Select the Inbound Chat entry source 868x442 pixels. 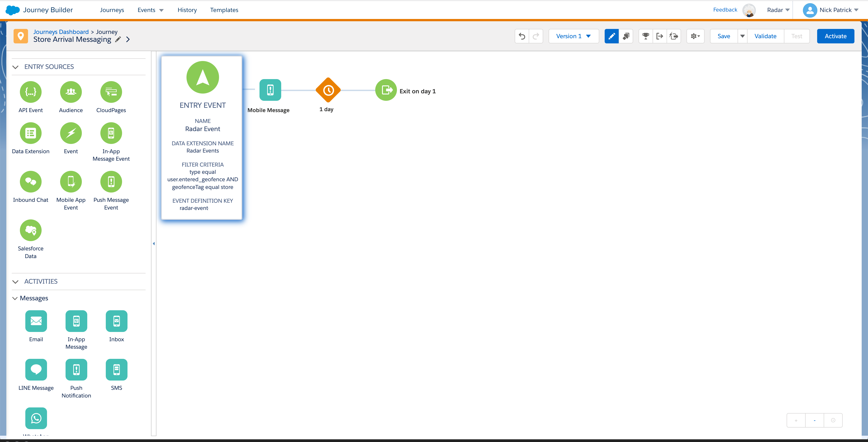(30, 182)
